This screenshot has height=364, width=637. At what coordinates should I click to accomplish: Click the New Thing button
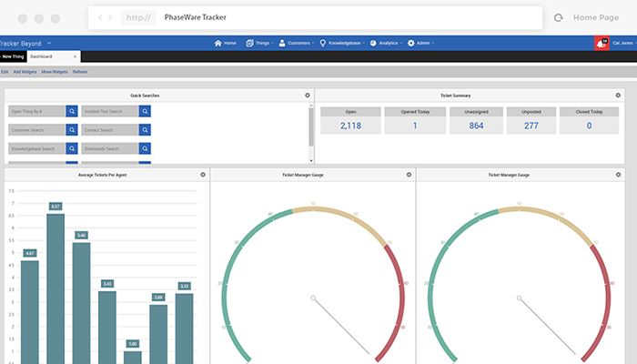click(x=13, y=56)
